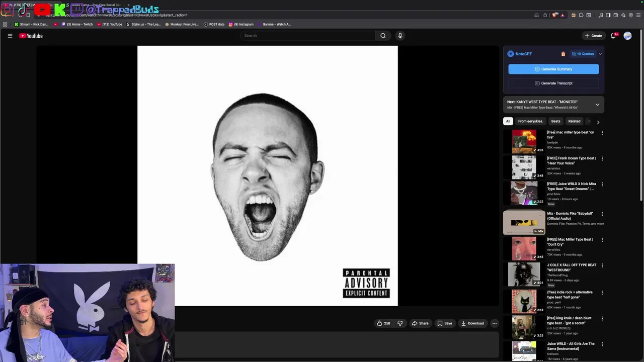
Task: Click the Generate Summary button
Action: pos(553,69)
